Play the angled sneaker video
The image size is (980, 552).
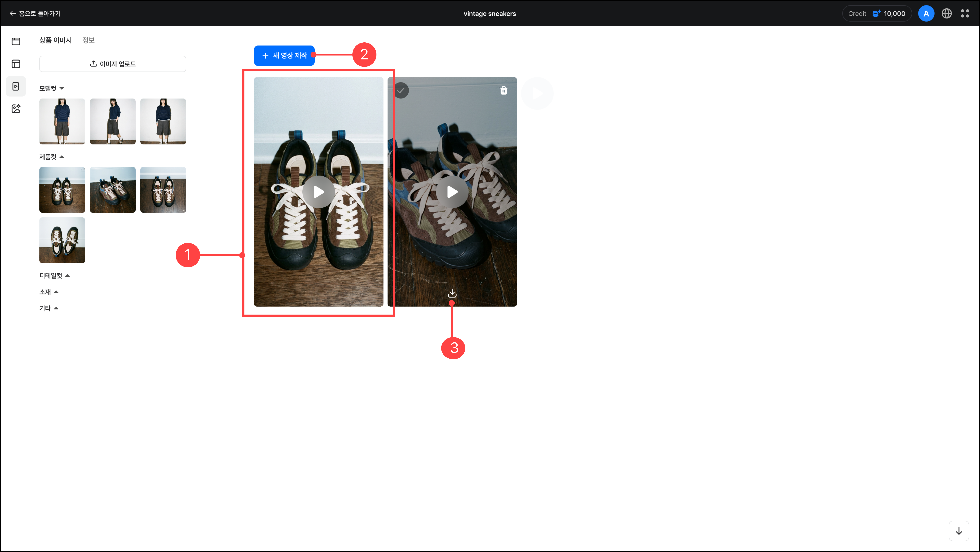(x=452, y=192)
